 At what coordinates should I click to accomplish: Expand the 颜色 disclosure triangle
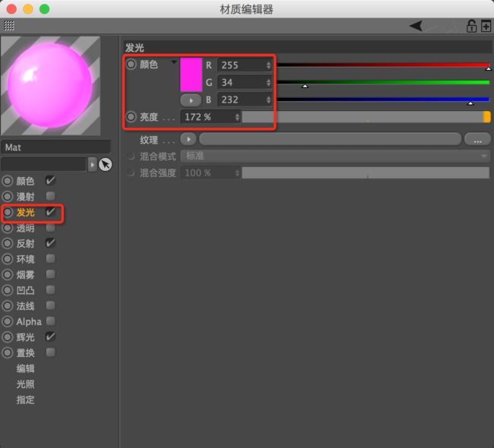(x=173, y=62)
